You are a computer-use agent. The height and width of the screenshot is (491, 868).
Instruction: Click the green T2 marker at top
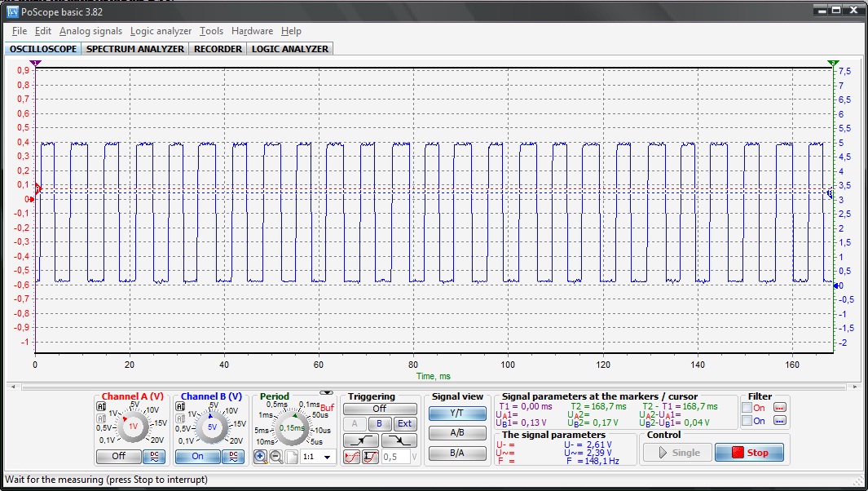point(833,63)
